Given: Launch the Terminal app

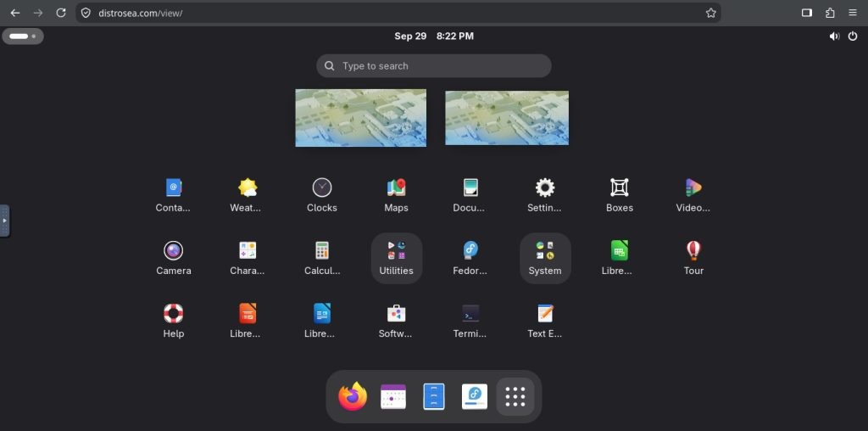Looking at the screenshot, I should tap(470, 322).
